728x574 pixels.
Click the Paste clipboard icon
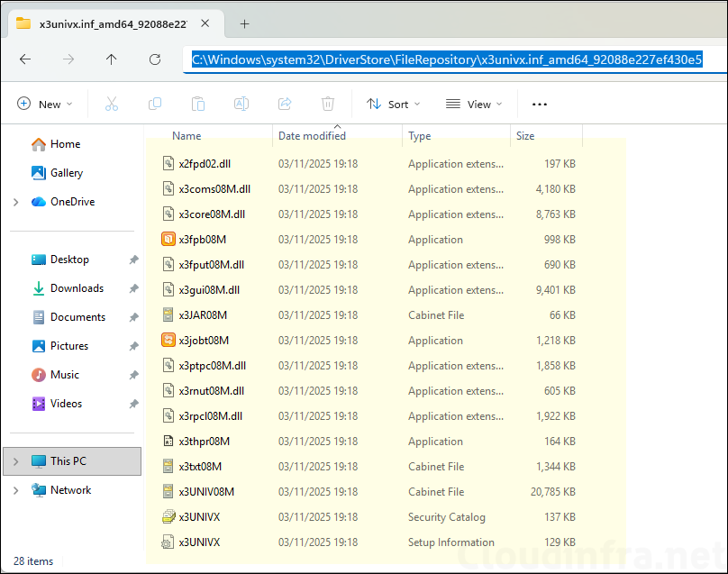198,104
